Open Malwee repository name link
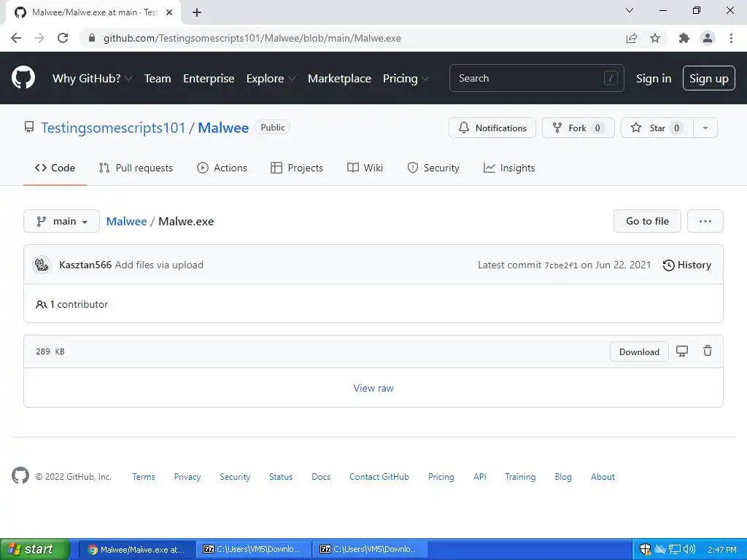The width and height of the screenshot is (747, 560). point(223,128)
